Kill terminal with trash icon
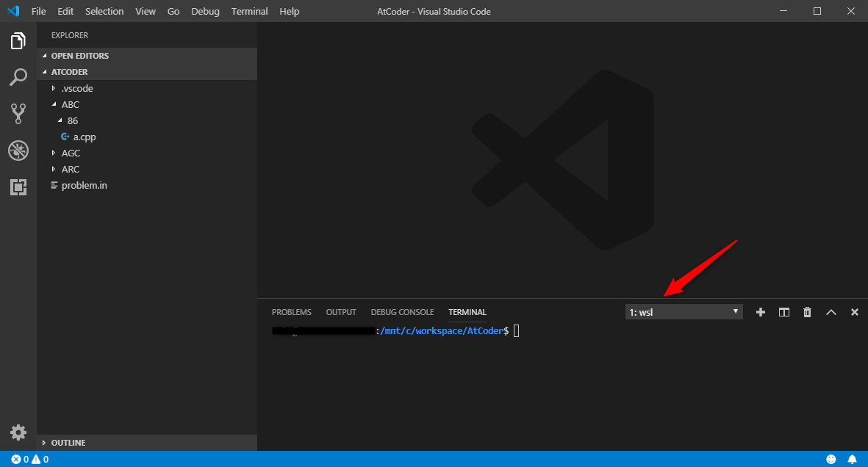Viewport: 868px width, 467px height. tap(807, 312)
